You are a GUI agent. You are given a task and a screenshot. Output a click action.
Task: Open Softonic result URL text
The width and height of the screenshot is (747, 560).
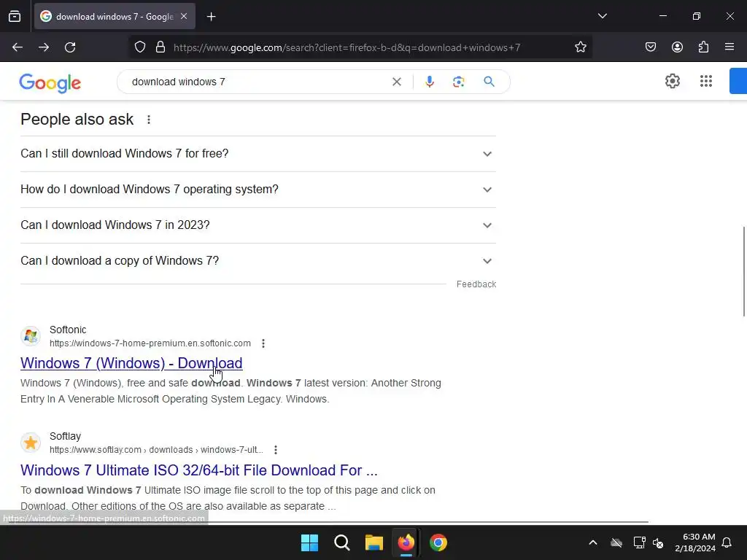150,343
